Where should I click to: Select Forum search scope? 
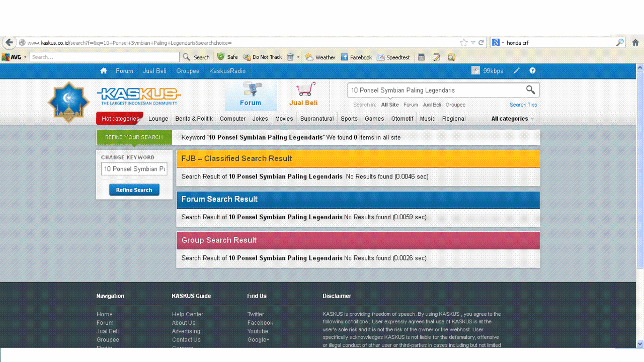pyautogui.click(x=411, y=105)
